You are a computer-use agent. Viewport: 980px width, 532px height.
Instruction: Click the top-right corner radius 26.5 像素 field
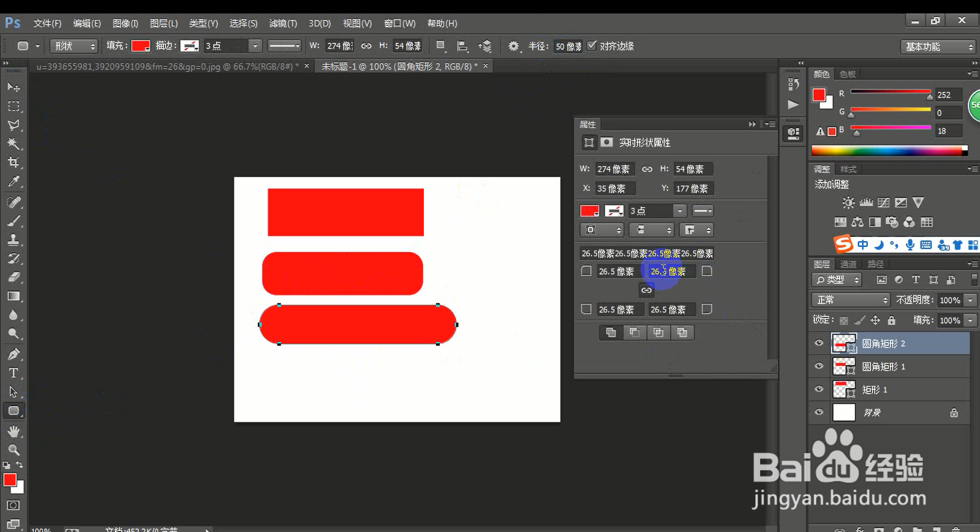672,271
